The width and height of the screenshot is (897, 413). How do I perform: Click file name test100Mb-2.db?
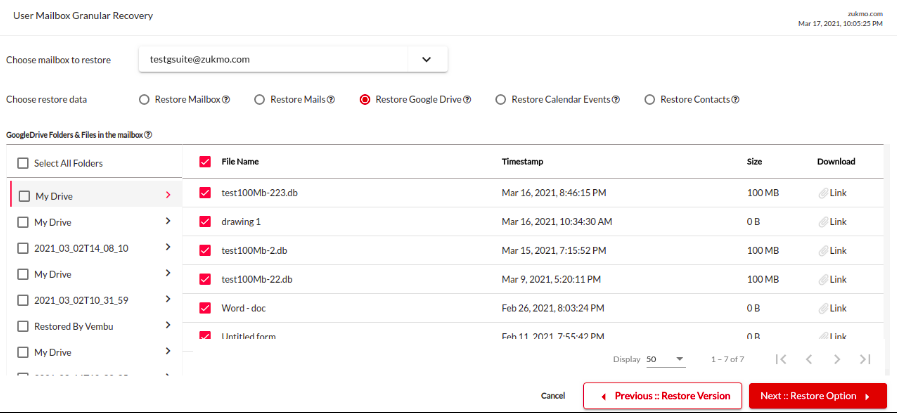click(257, 251)
